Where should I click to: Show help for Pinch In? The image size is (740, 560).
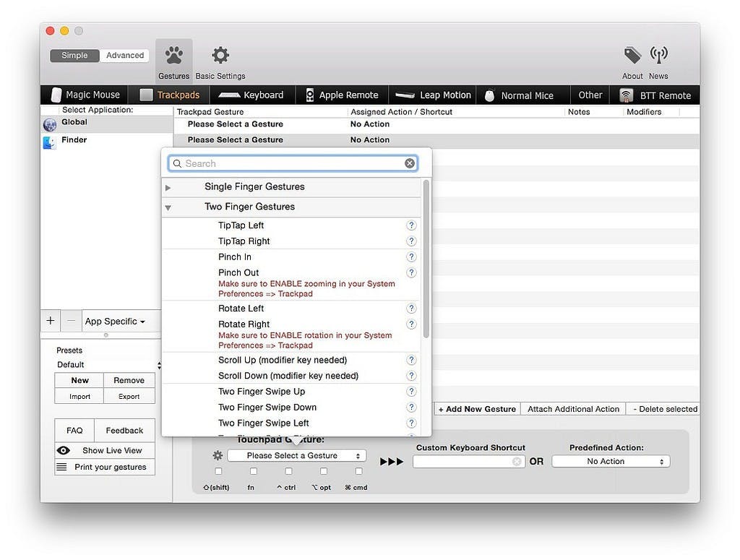click(411, 257)
